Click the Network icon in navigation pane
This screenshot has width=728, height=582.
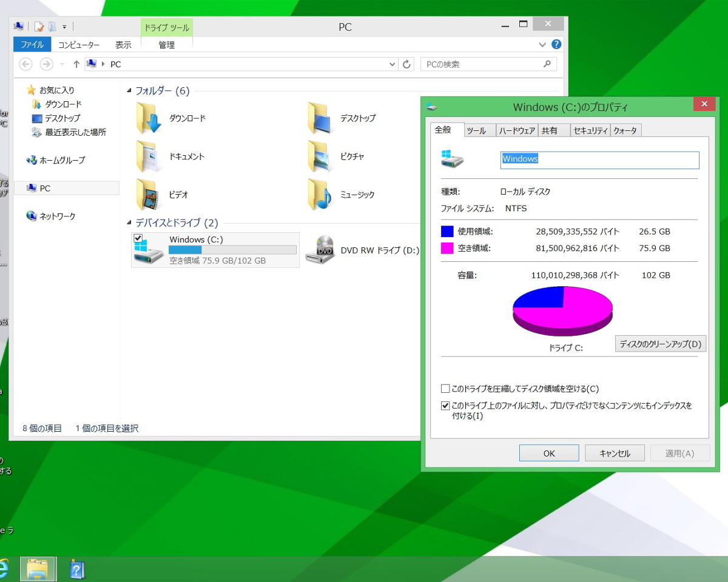32,216
